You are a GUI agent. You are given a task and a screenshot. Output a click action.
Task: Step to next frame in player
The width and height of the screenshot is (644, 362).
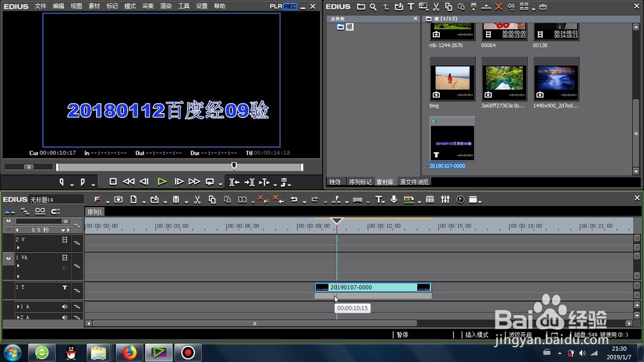pyautogui.click(x=178, y=182)
